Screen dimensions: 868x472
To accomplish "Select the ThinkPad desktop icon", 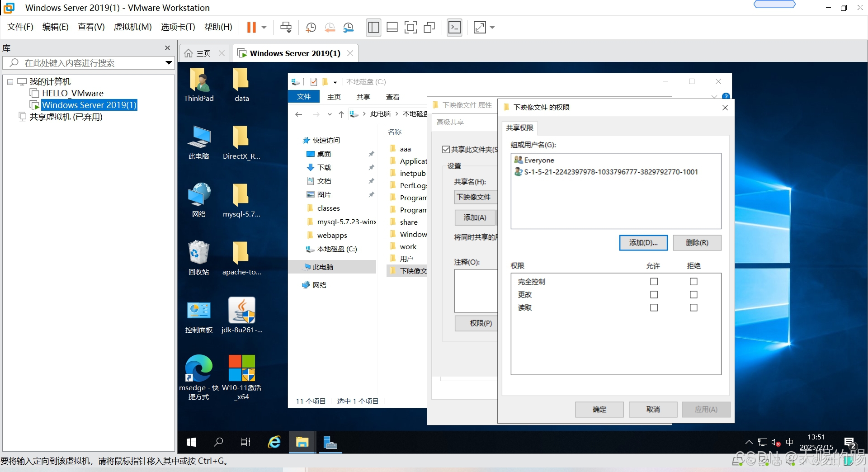I will tap(198, 85).
